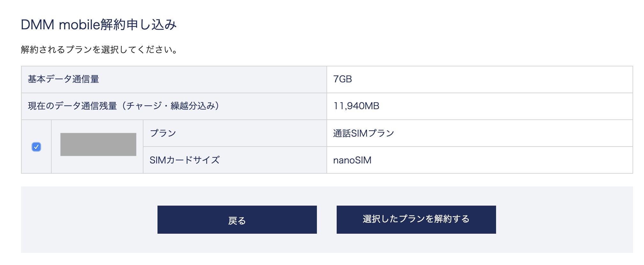Click the 戻る button

click(x=237, y=220)
